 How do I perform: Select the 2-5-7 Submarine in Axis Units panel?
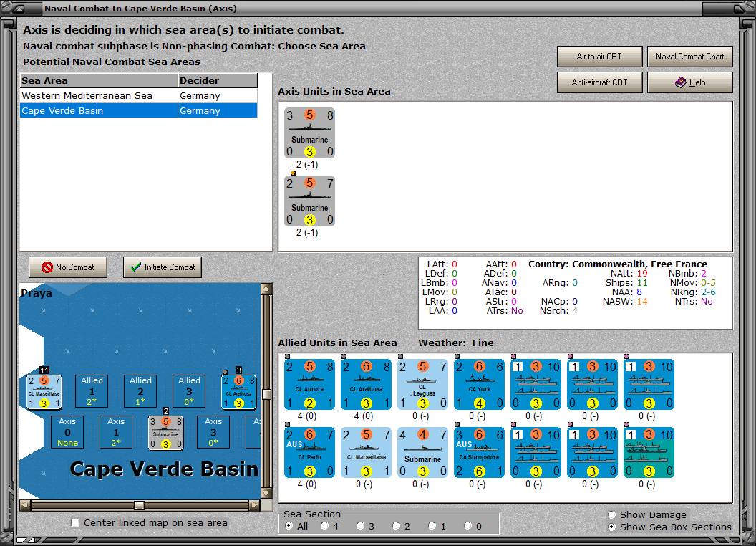click(x=309, y=201)
